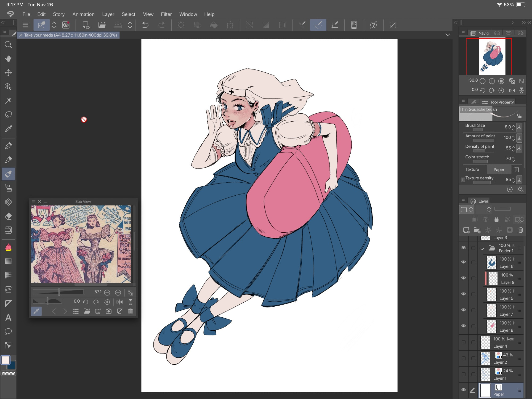Image resolution: width=532 pixels, height=399 pixels.
Task: Select the Eyedropper tool in toolbar
Action: pyautogui.click(x=8, y=129)
